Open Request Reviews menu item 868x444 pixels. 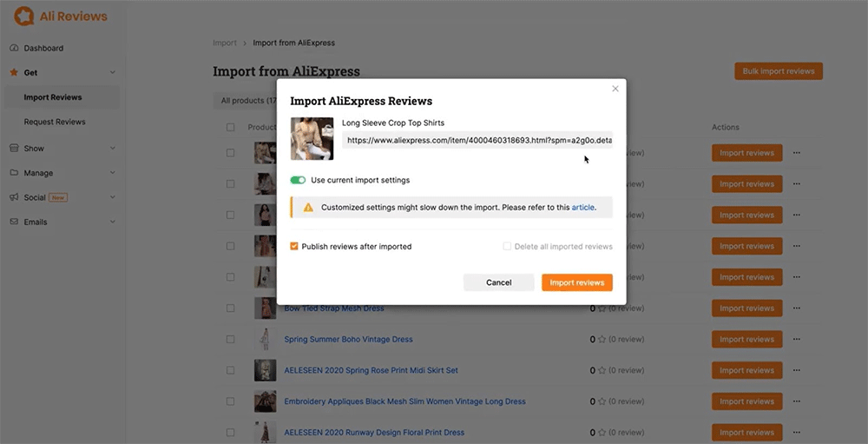55,122
